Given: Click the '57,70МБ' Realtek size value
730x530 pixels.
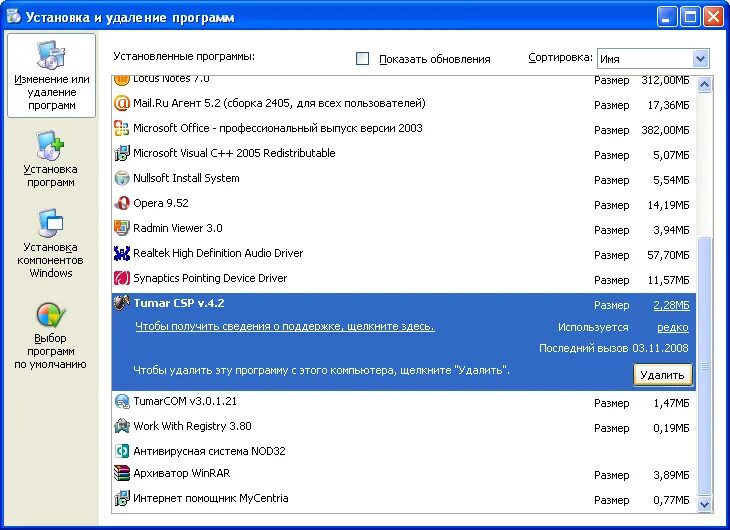Looking at the screenshot, I should click(668, 255).
